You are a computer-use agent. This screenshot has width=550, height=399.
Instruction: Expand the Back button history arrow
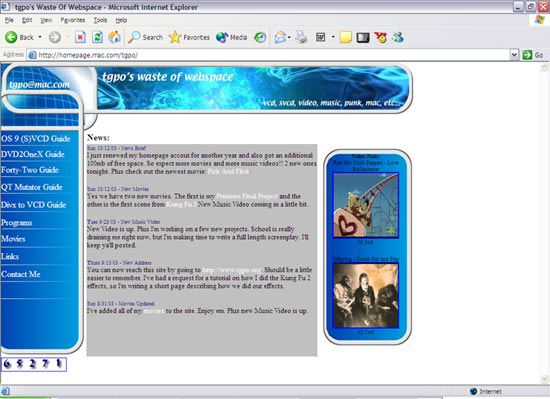coord(40,37)
